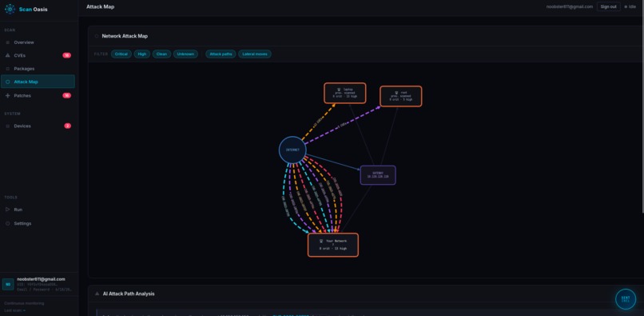Image resolution: width=644 pixels, height=316 pixels.
Task: Click the Last scan link in sidebar
Action: [x=15, y=310]
